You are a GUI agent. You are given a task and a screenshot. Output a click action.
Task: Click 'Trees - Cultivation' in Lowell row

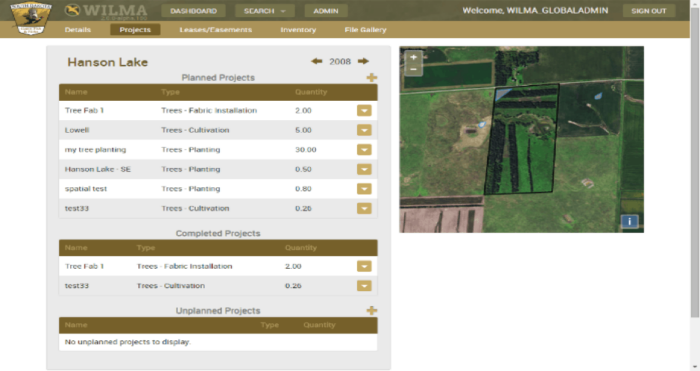pos(195,130)
